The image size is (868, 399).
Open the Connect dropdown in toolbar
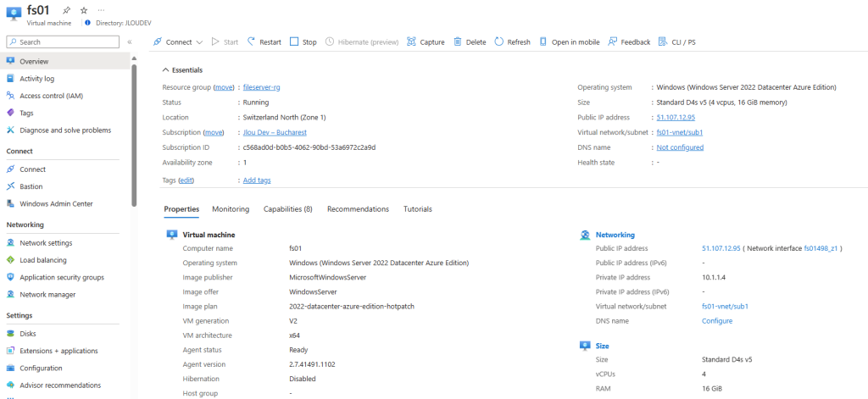[x=178, y=42]
